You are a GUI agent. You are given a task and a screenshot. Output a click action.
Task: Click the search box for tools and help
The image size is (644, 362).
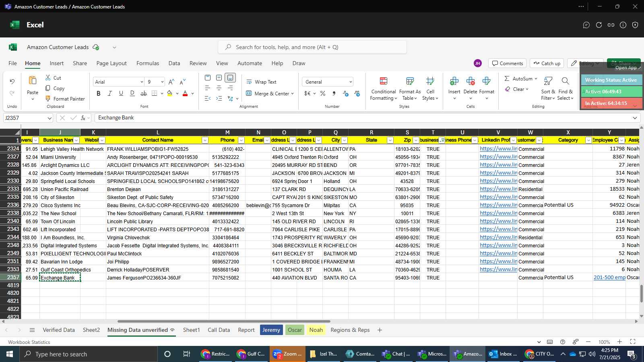tap(312, 47)
